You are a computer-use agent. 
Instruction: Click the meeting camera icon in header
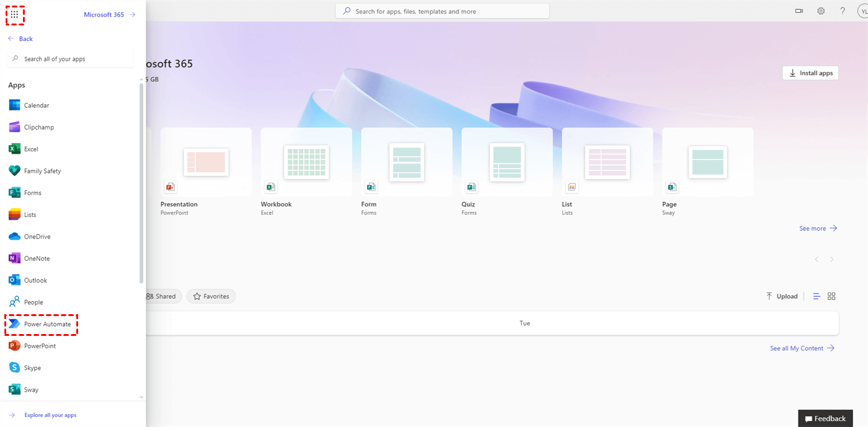click(x=799, y=11)
